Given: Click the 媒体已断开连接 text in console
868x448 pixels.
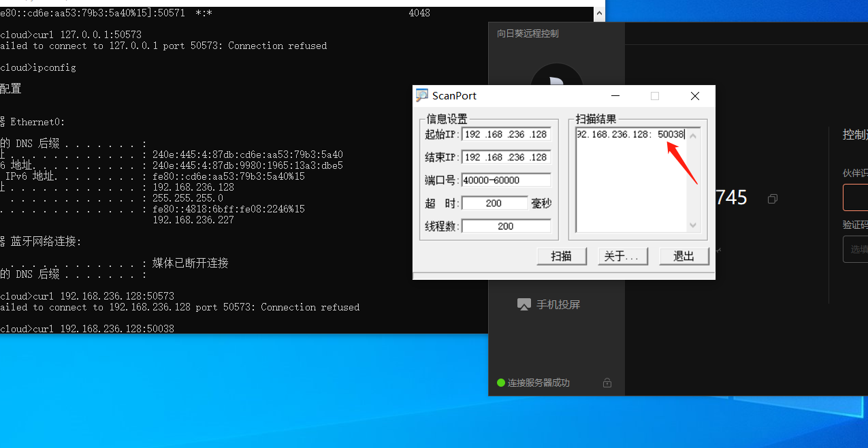Looking at the screenshot, I should tap(191, 263).
